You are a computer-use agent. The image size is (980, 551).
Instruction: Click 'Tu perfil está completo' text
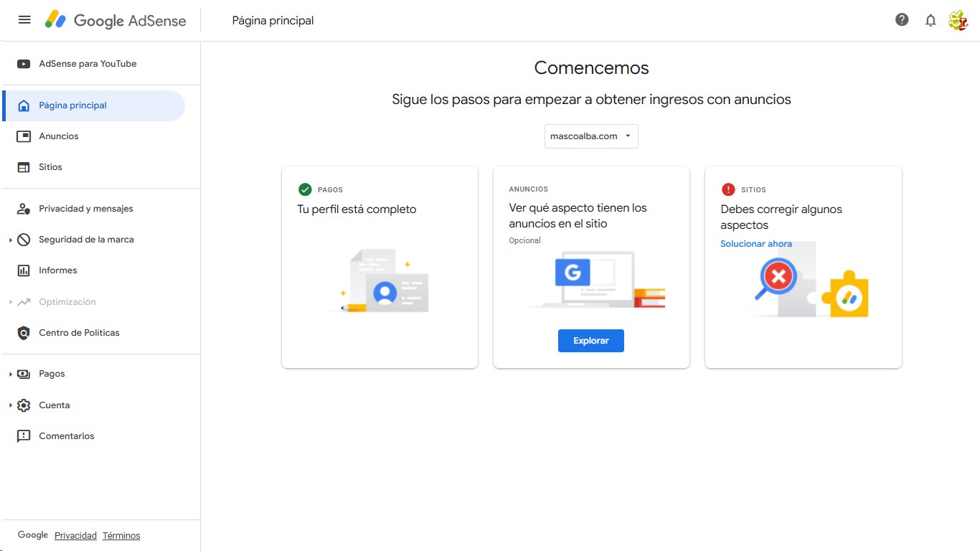pyautogui.click(x=357, y=209)
